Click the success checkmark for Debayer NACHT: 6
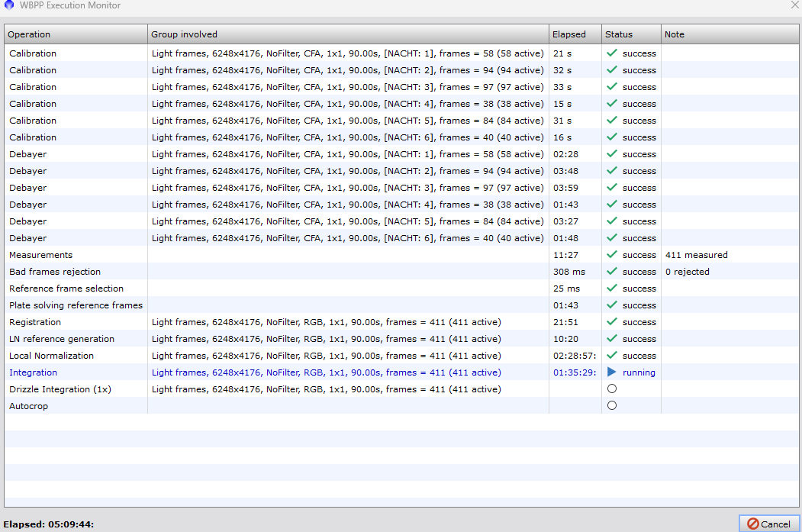 [612, 238]
